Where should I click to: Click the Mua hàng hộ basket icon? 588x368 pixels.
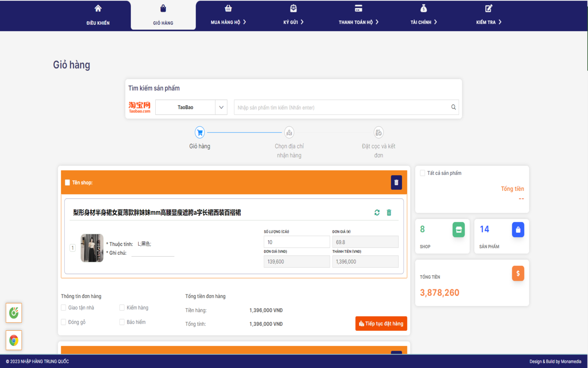(x=228, y=8)
